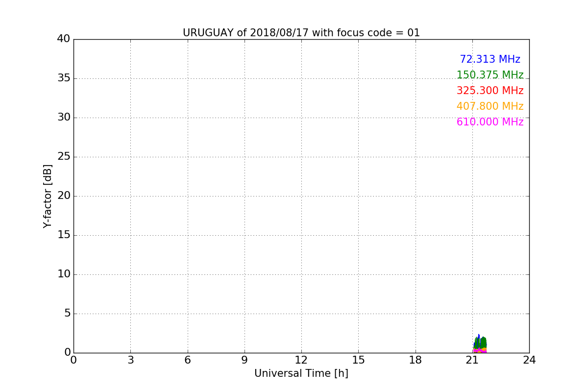
Task: Click the x-axis tick label 21
Action: pos(472,360)
